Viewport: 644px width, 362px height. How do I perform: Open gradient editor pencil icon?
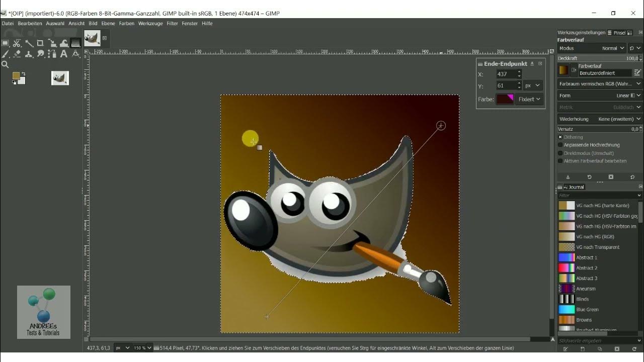click(637, 72)
